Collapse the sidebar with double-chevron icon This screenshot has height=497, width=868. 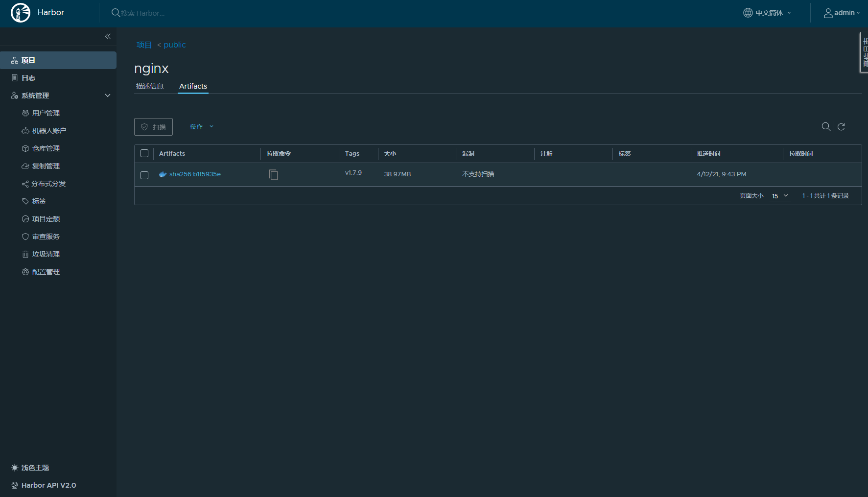click(108, 36)
